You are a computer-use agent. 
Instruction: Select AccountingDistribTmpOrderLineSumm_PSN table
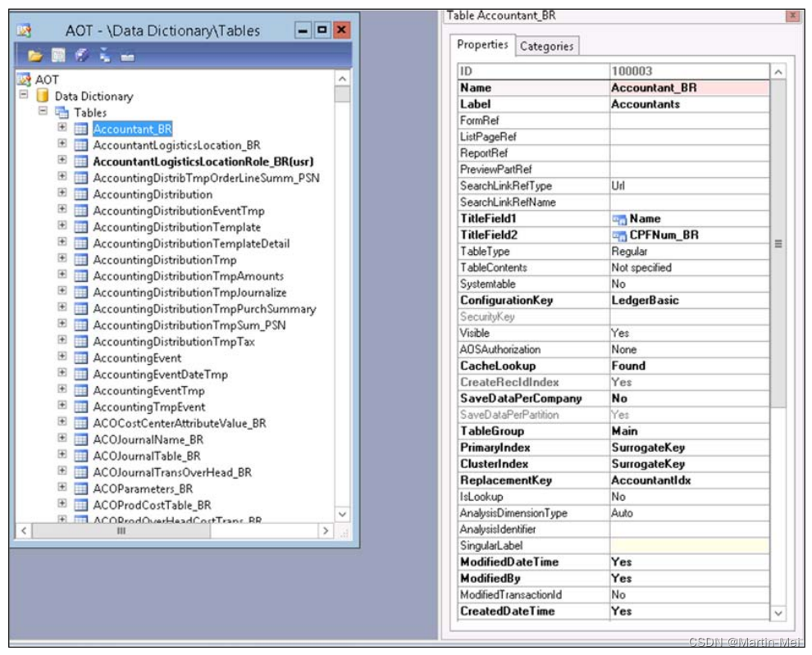coord(206,178)
